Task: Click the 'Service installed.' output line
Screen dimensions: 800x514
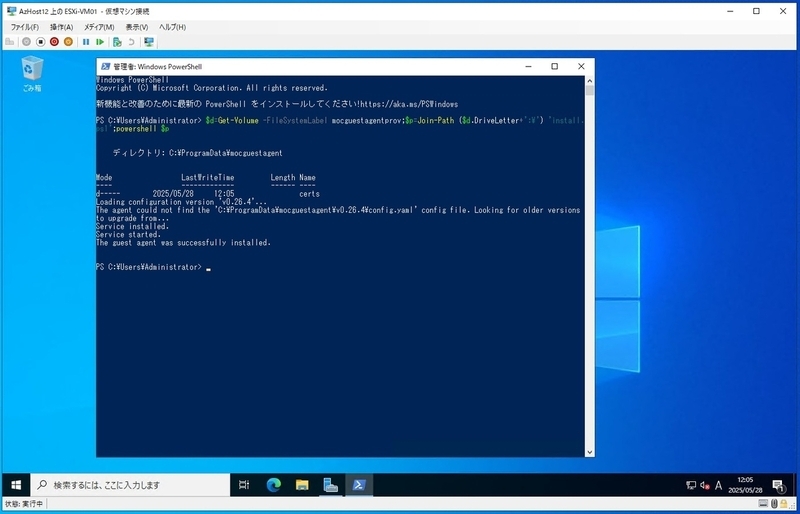Action: pyautogui.click(x=132, y=226)
